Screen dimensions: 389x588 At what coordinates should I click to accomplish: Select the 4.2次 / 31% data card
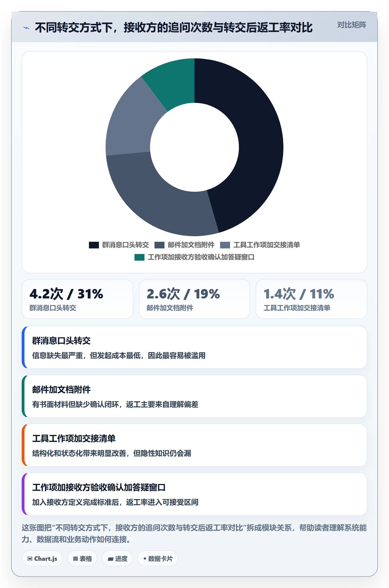coord(78,299)
